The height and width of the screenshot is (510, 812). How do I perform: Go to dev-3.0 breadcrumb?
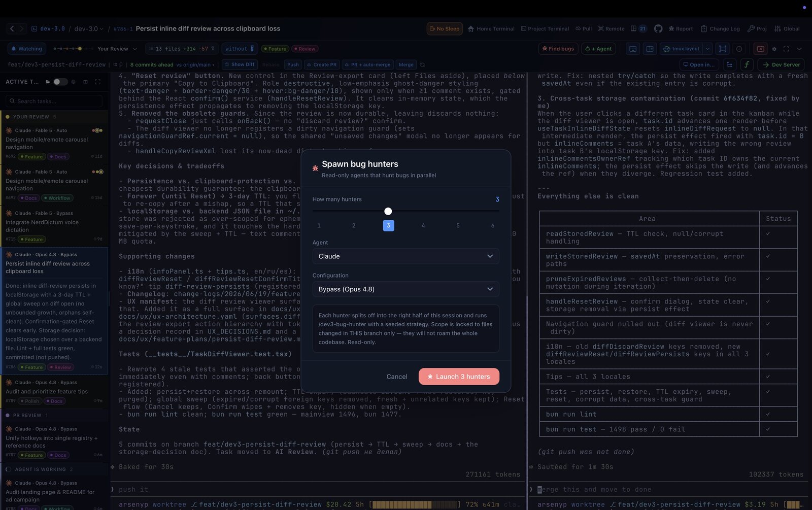48,29
